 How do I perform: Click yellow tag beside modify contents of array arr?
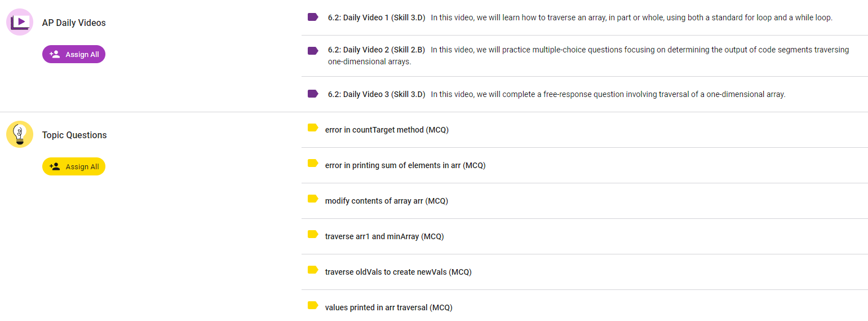click(313, 199)
